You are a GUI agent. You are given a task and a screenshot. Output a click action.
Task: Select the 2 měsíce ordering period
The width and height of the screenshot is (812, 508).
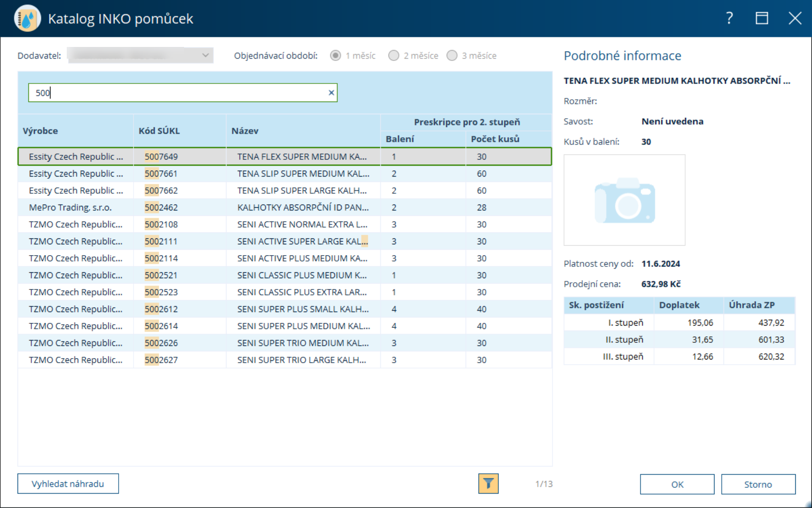click(x=394, y=56)
